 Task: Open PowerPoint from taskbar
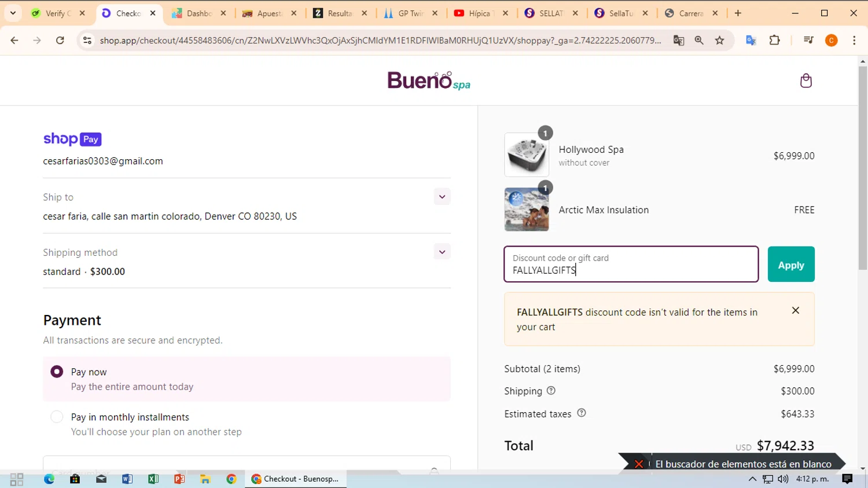coord(179,479)
